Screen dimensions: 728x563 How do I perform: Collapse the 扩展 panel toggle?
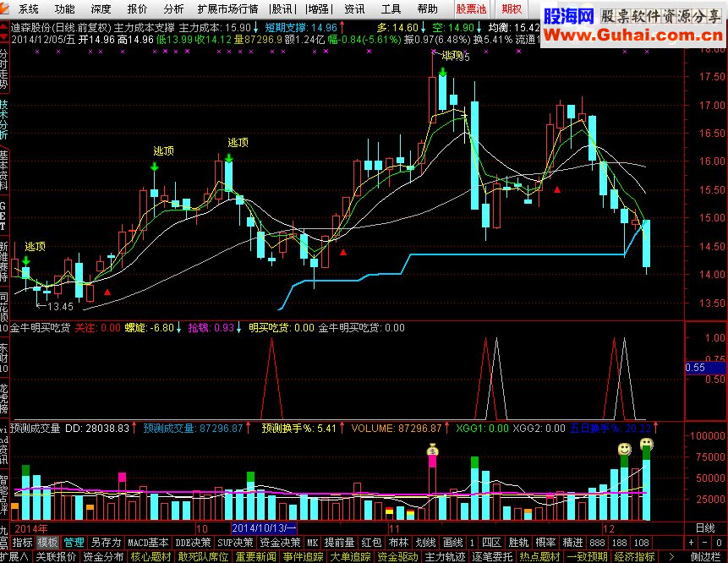(14, 556)
